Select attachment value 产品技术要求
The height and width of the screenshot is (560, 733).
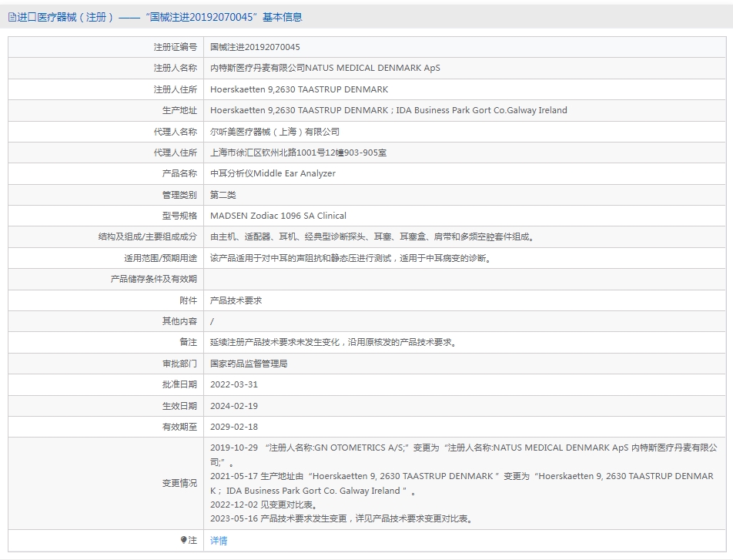coord(236,300)
